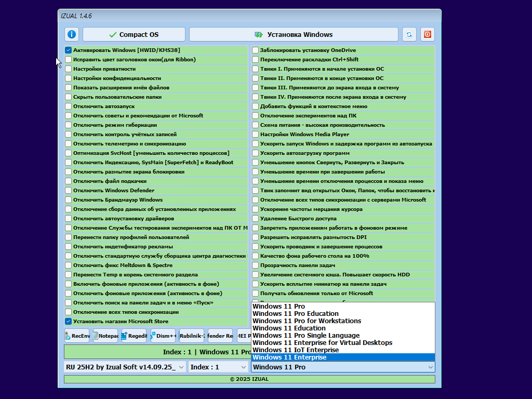Viewport: 532px width, 399px height.
Task: Check Оптимизация SvcHost option
Action: tap(69, 153)
